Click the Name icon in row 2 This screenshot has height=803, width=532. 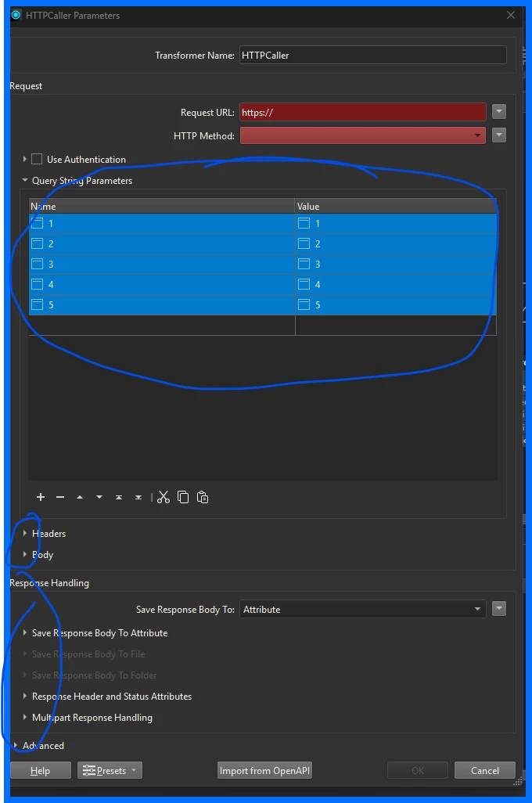pos(37,243)
